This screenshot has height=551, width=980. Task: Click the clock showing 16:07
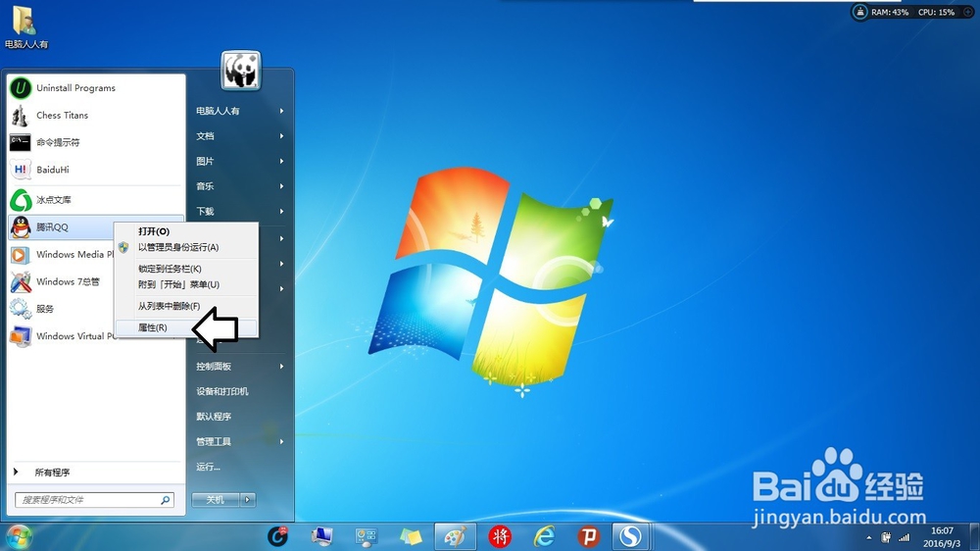coord(942,531)
